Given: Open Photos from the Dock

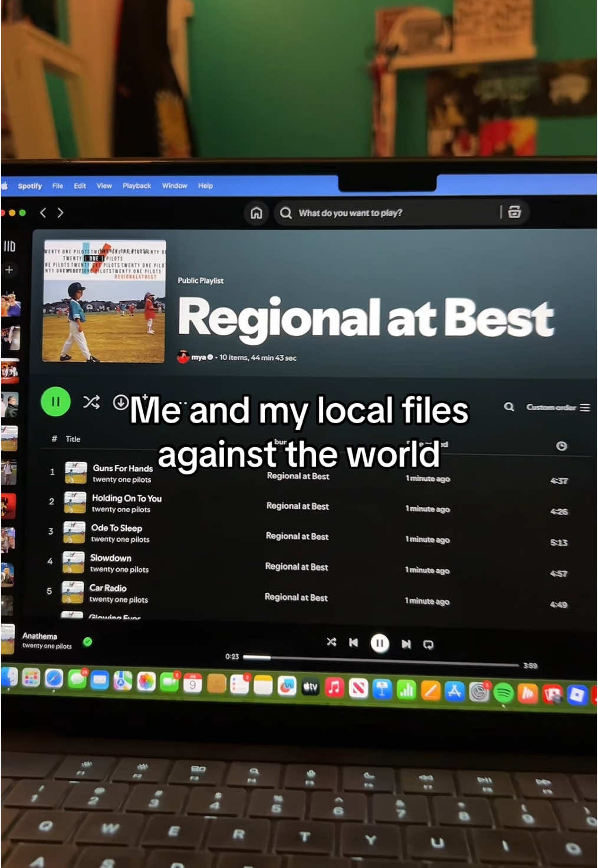Looking at the screenshot, I should [x=146, y=682].
